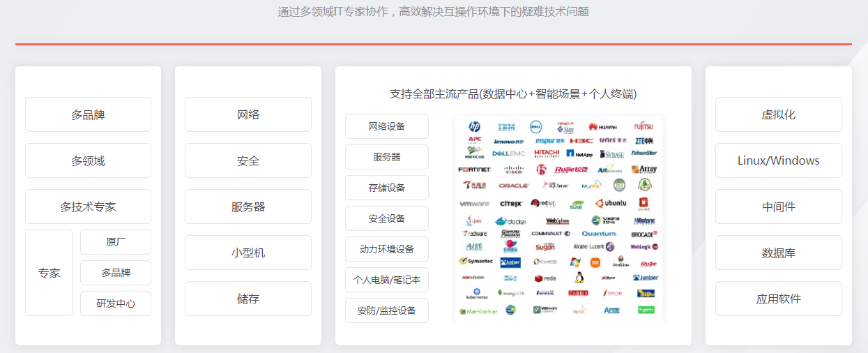The width and height of the screenshot is (868, 353).
Task: Select the 安全设备 category
Action: tap(387, 218)
